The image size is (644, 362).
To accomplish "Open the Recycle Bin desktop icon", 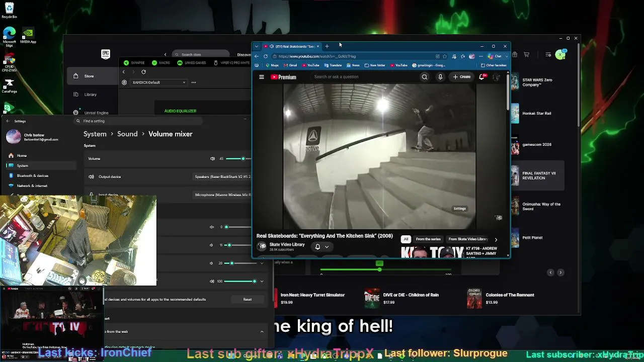I will 9,11.
